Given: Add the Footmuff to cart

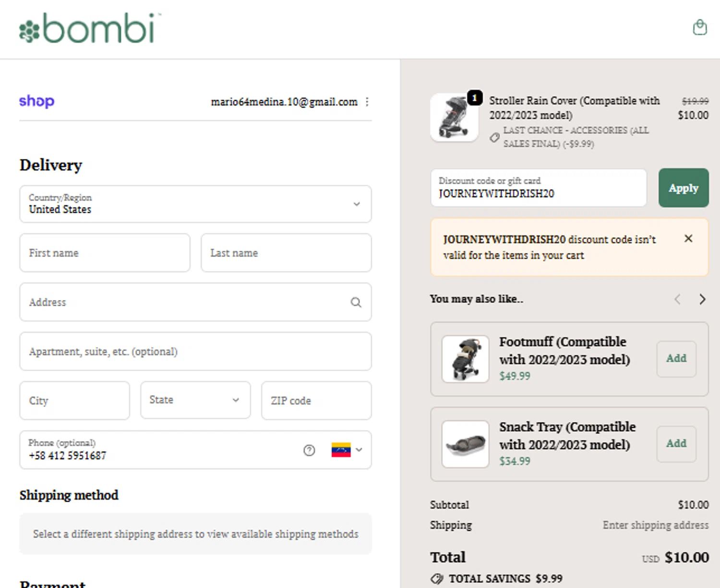Looking at the screenshot, I should tap(676, 359).
